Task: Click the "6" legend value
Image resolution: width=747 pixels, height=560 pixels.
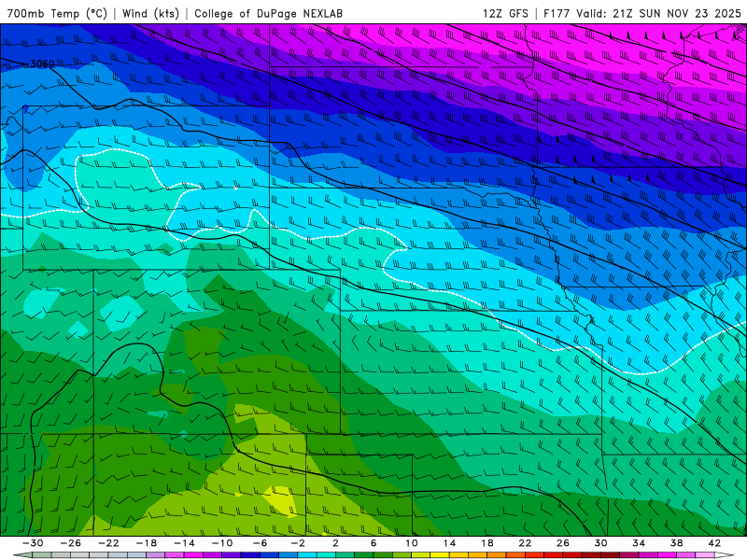Action: pyautogui.click(x=373, y=543)
